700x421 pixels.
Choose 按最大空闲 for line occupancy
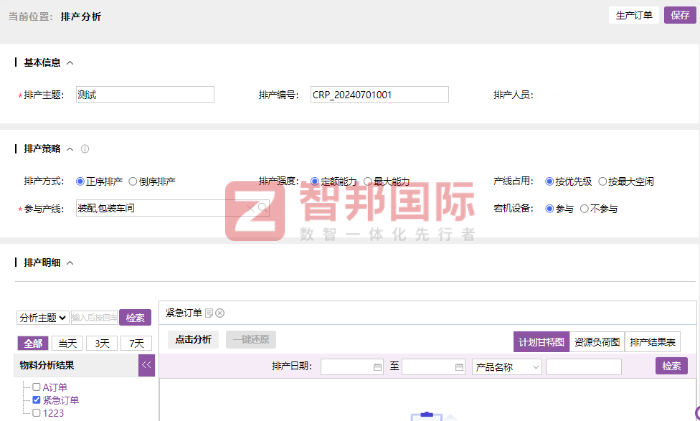(x=602, y=182)
